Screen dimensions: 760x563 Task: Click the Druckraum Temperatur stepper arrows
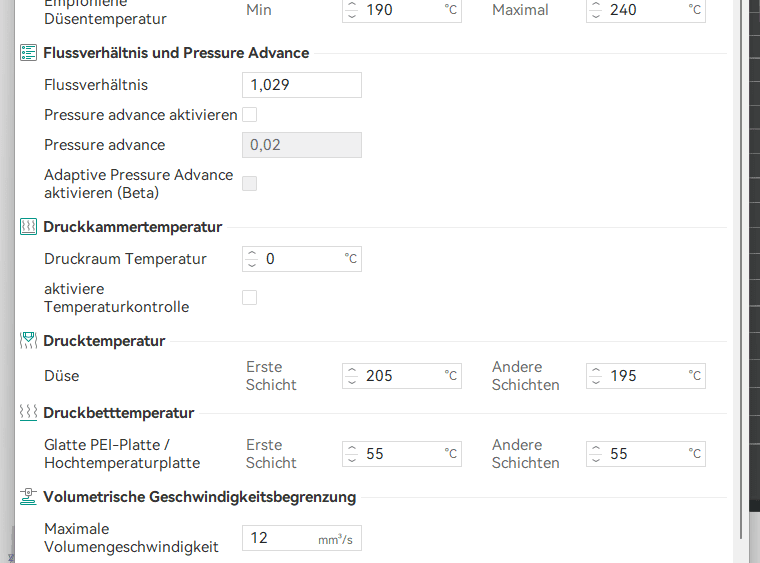pyautogui.click(x=252, y=259)
